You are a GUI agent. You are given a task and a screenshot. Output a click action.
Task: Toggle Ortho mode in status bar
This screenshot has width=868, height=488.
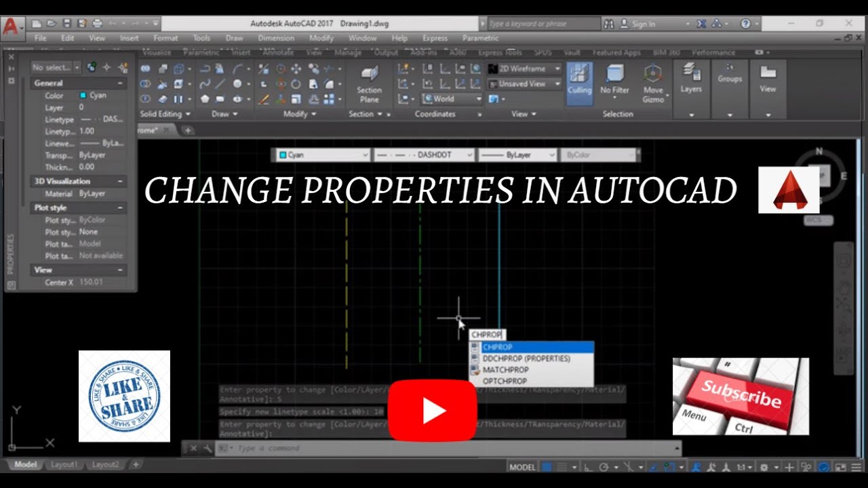(x=587, y=467)
